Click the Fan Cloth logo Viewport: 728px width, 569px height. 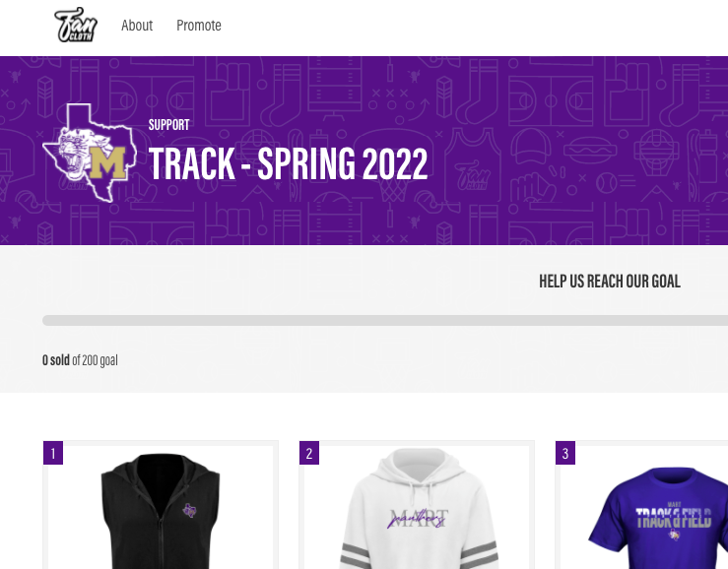click(76, 25)
